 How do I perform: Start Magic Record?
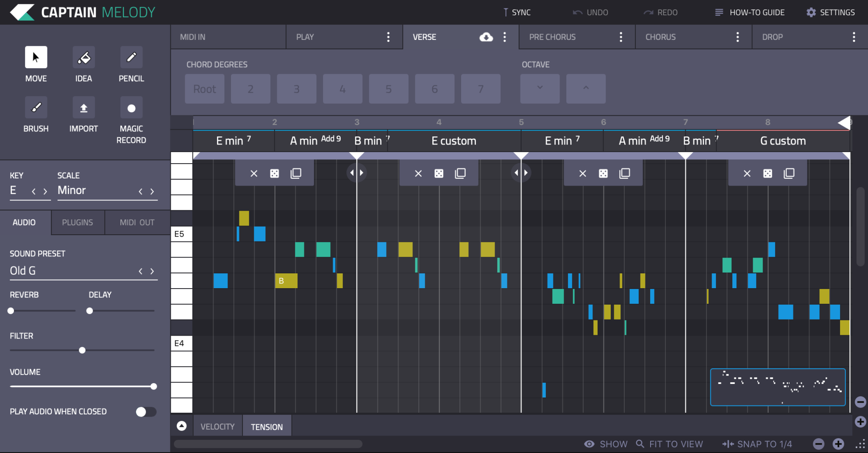point(131,108)
